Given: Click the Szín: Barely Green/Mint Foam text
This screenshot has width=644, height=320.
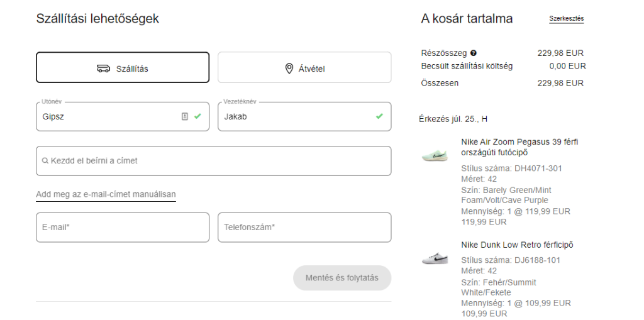Looking at the screenshot, I should coord(506,196).
